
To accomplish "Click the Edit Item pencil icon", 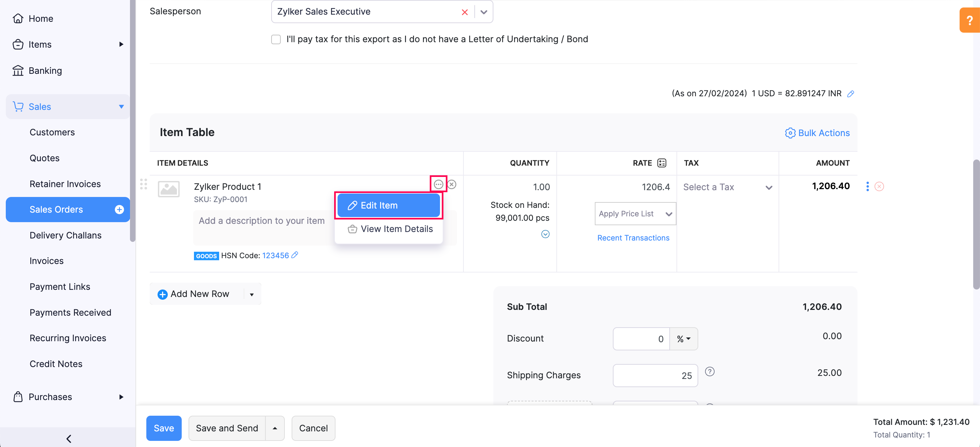I will [352, 205].
